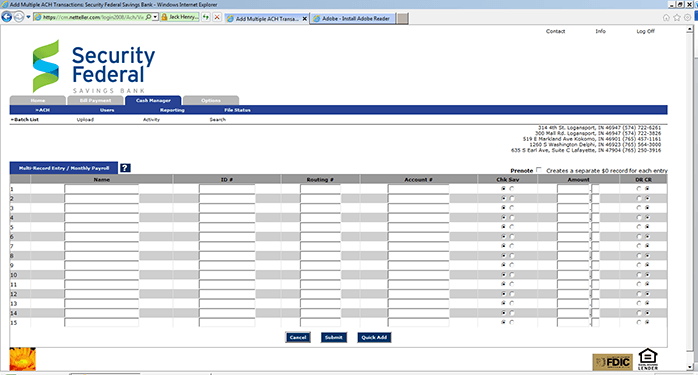This screenshot has height=375, width=698.
Task: Click the browser Back arrow button
Action: tap(6, 17)
